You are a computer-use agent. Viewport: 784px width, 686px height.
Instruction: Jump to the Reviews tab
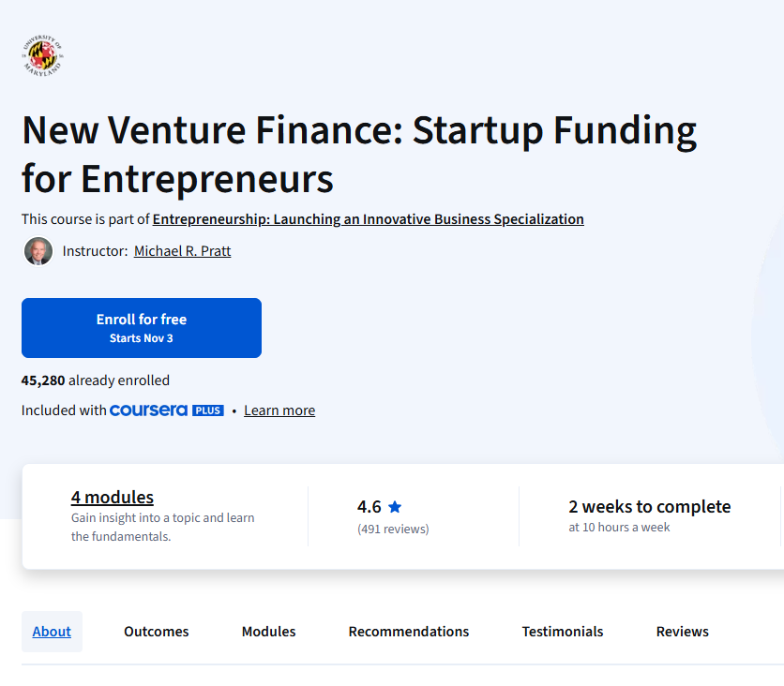[x=683, y=632]
